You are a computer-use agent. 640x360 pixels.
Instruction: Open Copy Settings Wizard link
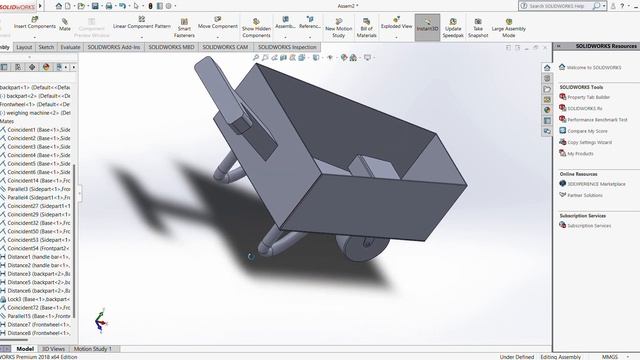(x=589, y=142)
